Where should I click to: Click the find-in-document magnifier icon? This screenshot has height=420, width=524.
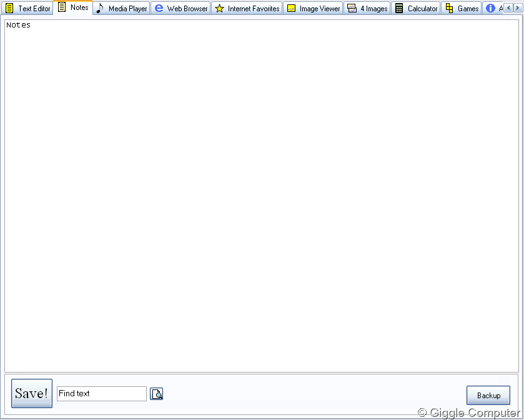click(x=156, y=394)
